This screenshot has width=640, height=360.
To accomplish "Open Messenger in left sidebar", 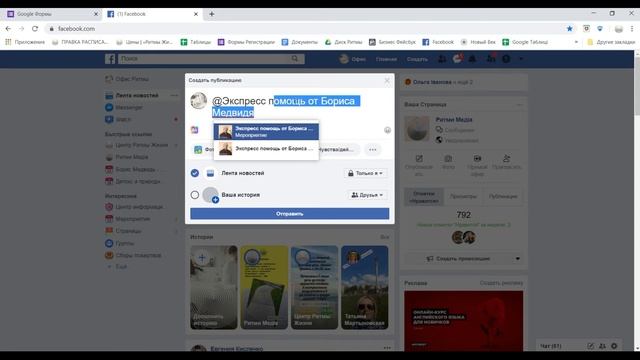I will pyautogui.click(x=124, y=107).
